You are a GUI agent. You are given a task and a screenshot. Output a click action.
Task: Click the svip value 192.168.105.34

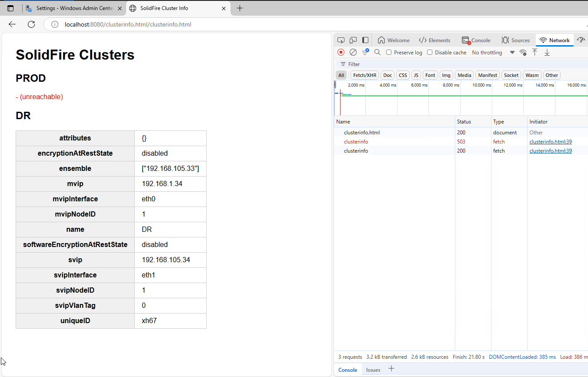click(166, 260)
